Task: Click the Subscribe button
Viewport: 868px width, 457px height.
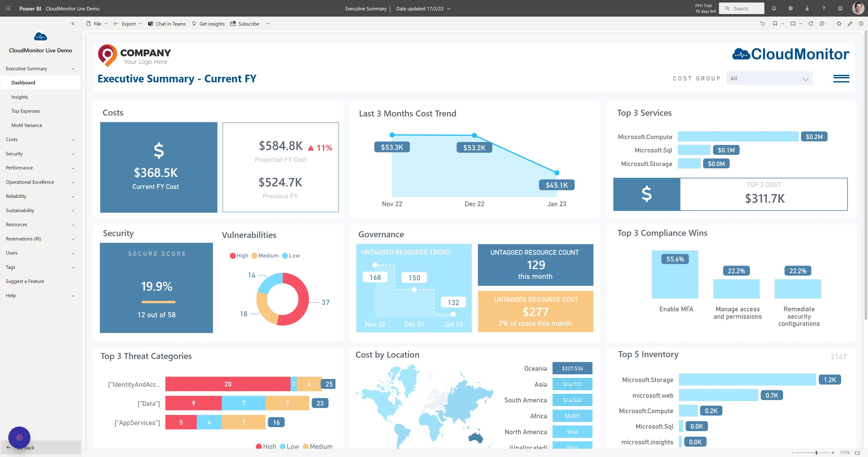Action: 245,24
